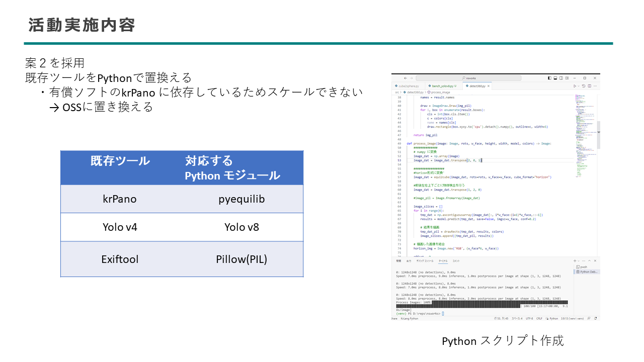
Task: Click the スペース: 4 indentation status item
Action: point(517,318)
